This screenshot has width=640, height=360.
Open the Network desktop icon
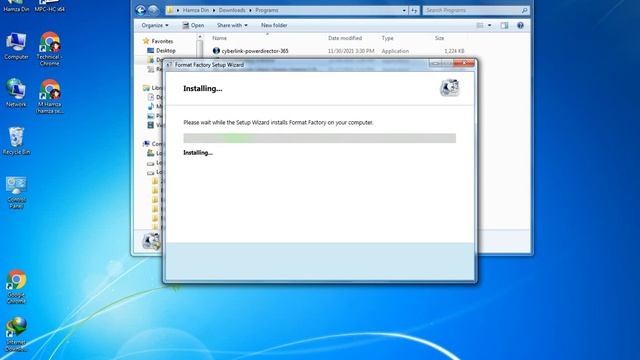[x=16, y=93]
